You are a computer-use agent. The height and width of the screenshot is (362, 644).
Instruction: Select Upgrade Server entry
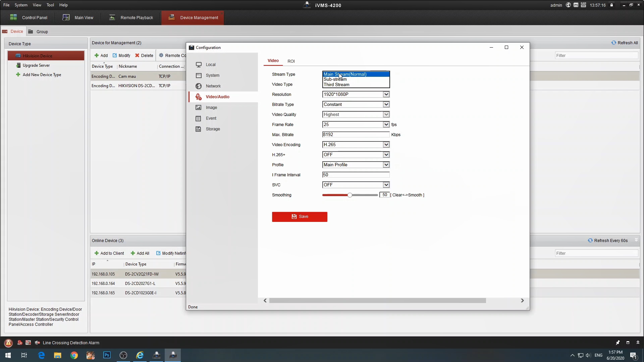click(x=36, y=65)
